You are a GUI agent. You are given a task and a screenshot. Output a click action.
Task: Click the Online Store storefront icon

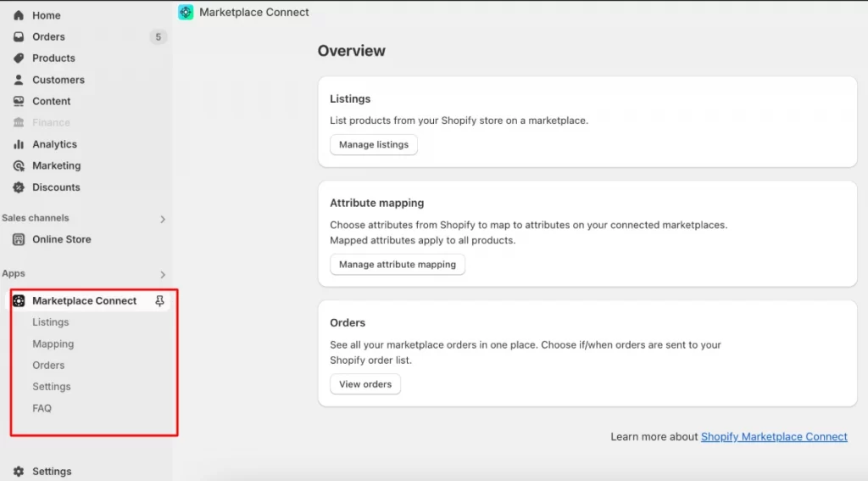point(19,239)
